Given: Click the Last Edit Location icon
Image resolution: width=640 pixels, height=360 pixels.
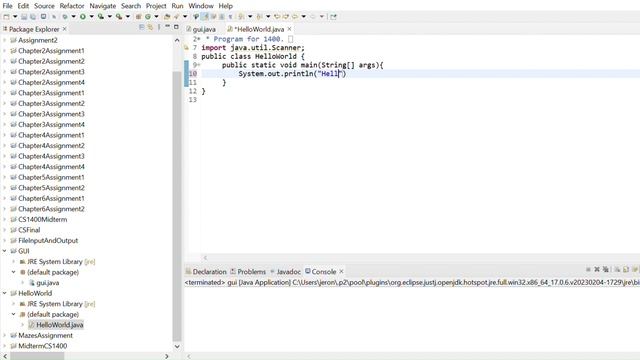Looking at the screenshot, I should (x=277, y=17).
